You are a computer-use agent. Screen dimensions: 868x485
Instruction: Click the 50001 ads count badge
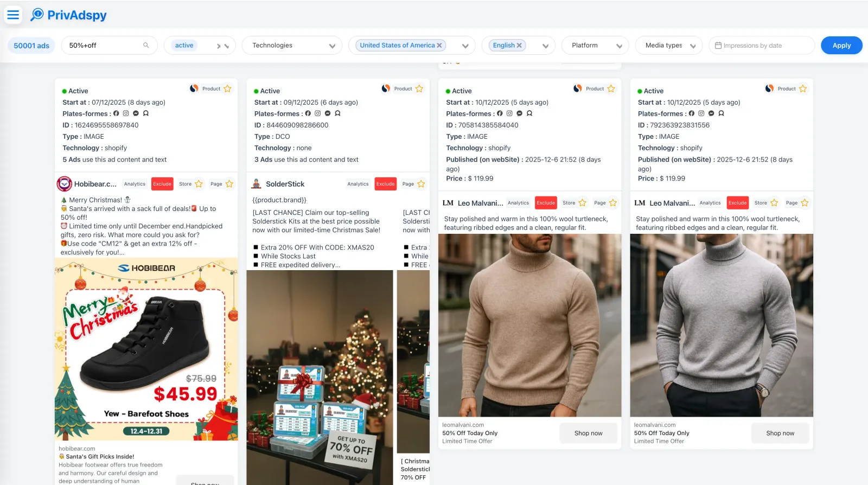[31, 46]
